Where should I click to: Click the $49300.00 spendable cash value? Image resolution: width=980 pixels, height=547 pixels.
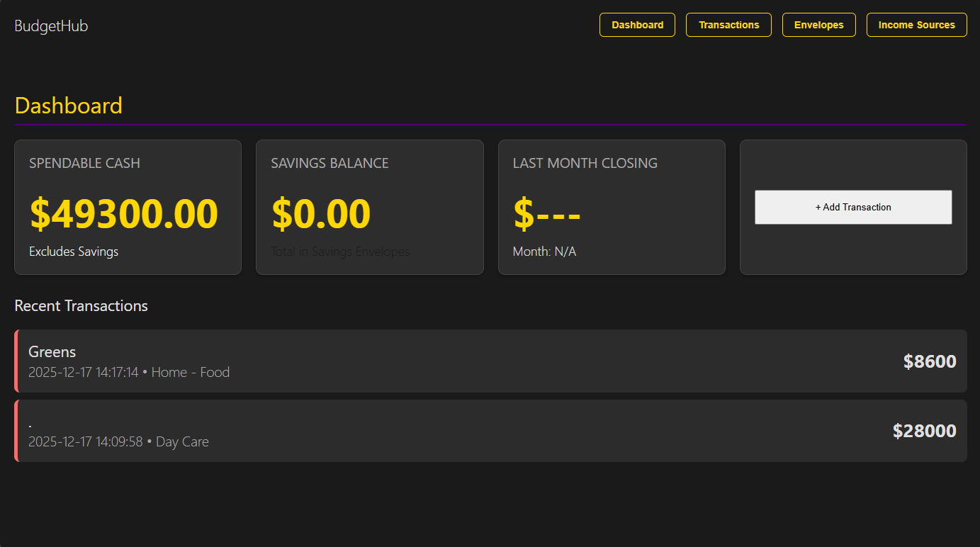[x=124, y=214]
